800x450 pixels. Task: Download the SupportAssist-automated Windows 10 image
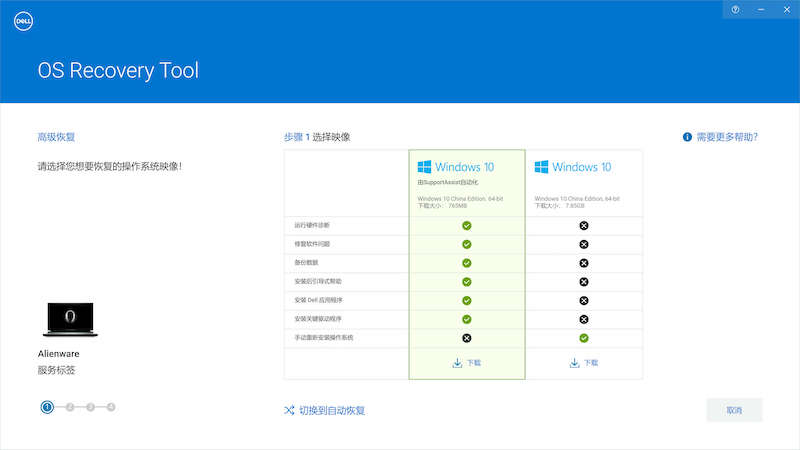point(467,363)
